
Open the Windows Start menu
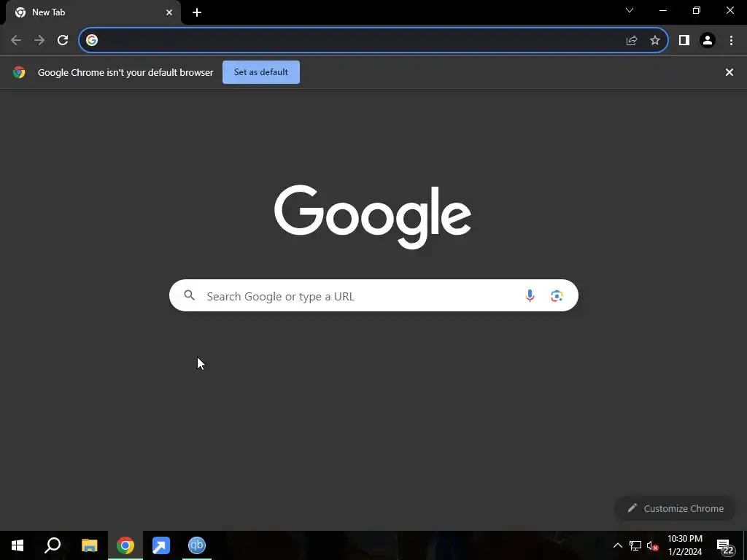point(18,545)
